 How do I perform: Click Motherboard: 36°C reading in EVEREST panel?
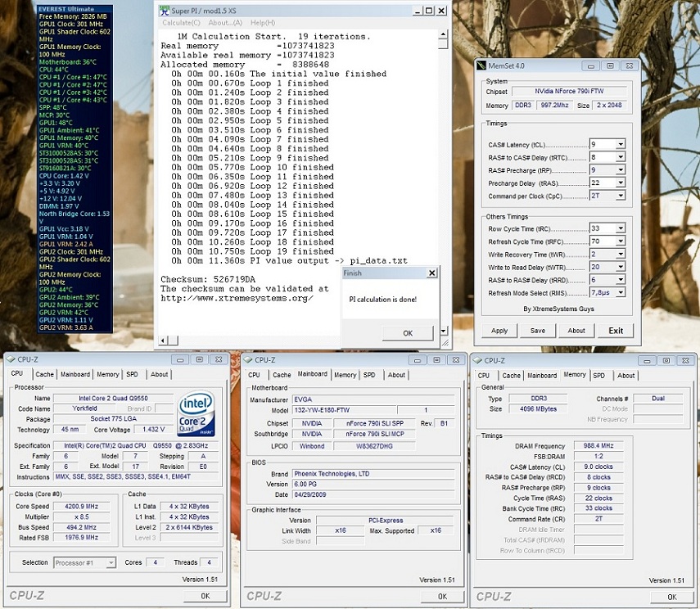click(67, 62)
